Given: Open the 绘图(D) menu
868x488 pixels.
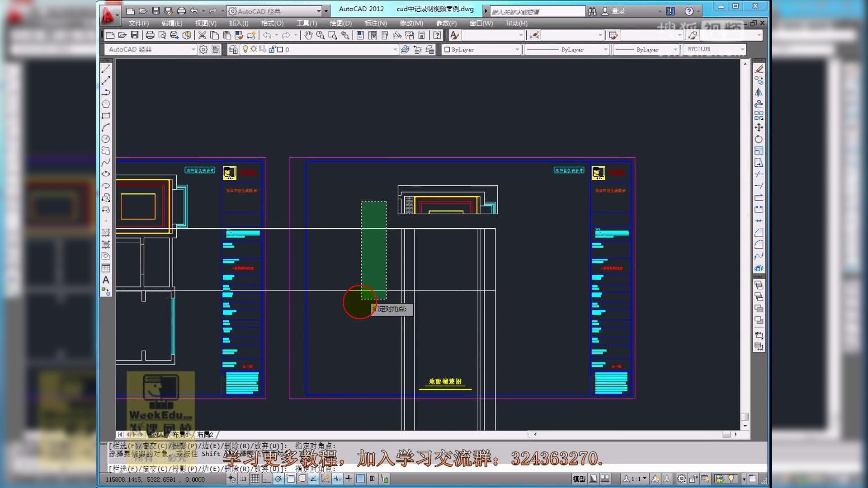Looking at the screenshot, I should (340, 23).
